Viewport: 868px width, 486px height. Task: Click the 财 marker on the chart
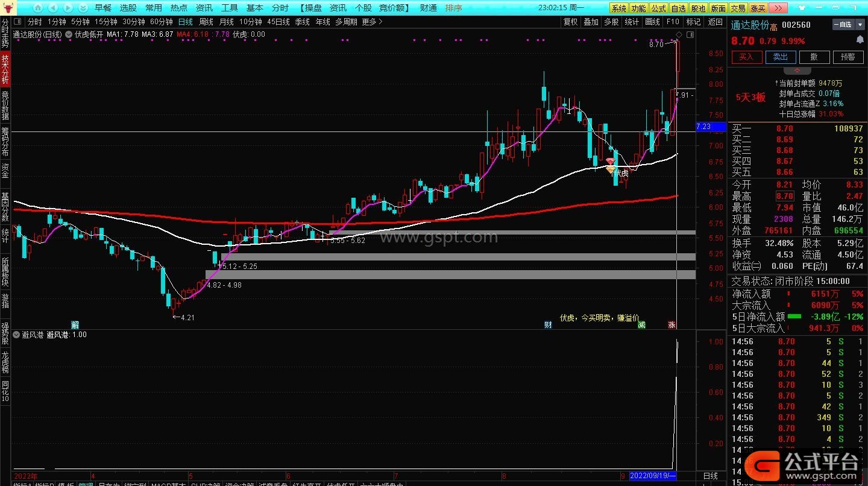click(x=548, y=324)
